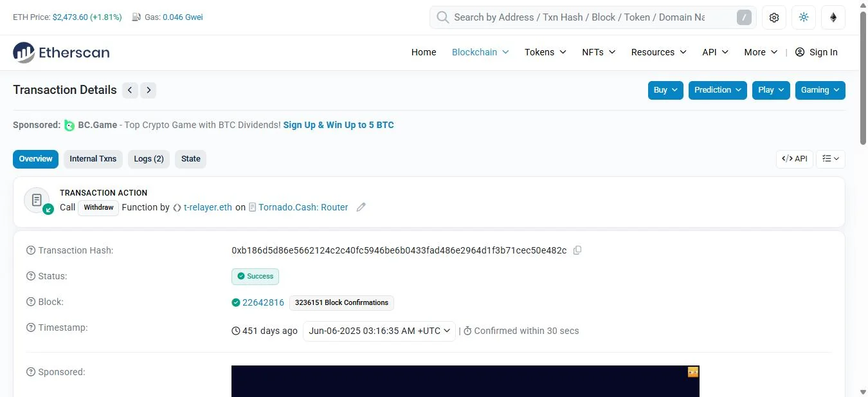Go to next transaction arrow
Viewport: 868px width, 397px height.
(x=149, y=90)
